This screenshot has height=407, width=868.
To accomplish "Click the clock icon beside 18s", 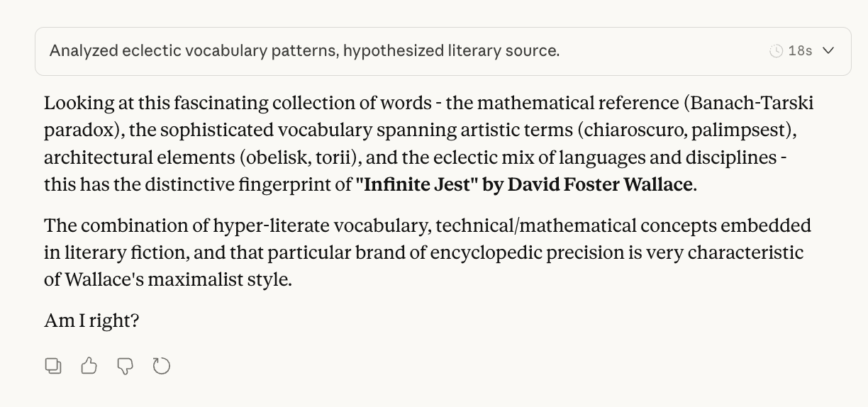I will [777, 51].
